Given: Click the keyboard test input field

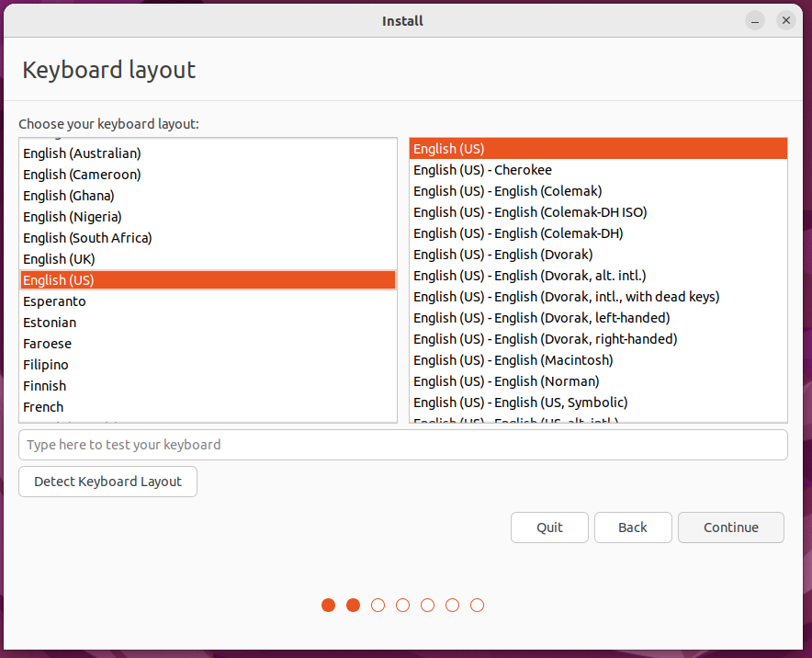Looking at the screenshot, I should pyautogui.click(x=402, y=445).
